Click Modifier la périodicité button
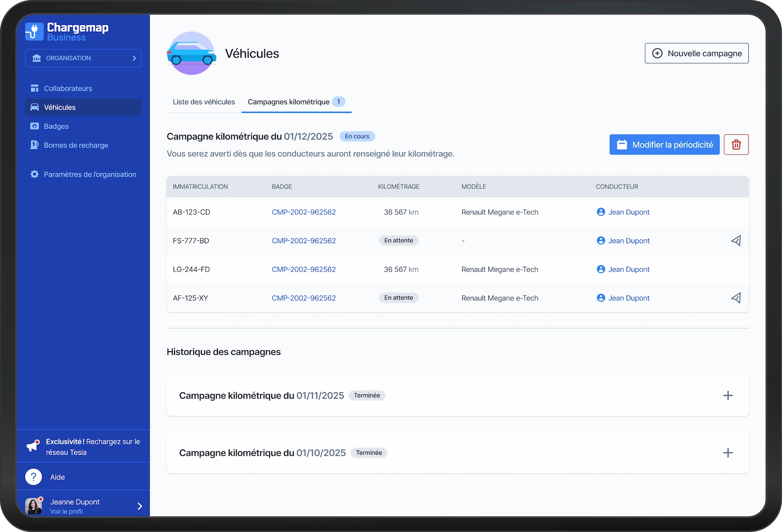782x532 pixels. click(x=664, y=145)
